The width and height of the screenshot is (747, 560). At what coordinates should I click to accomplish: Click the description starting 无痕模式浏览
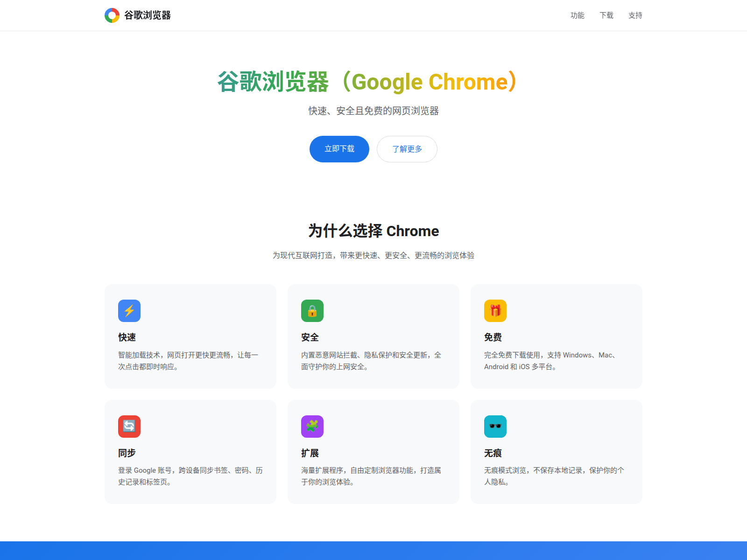pos(554,476)
